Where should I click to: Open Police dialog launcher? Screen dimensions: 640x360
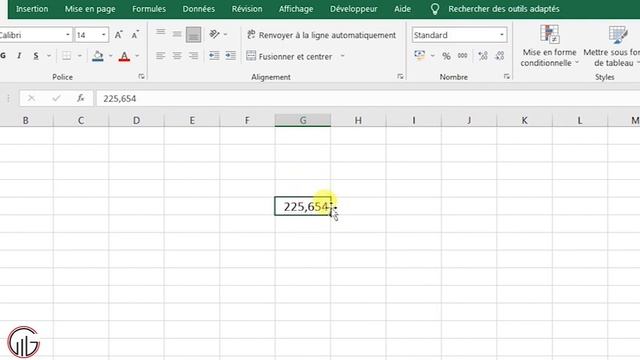(x=141, y=76)
